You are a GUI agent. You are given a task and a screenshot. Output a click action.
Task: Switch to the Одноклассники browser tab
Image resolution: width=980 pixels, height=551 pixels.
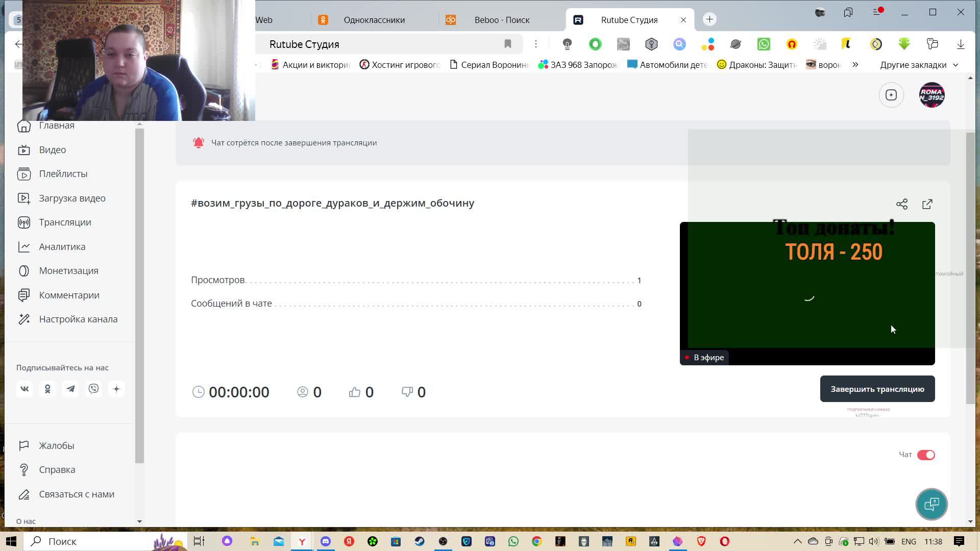pos(374,20)
